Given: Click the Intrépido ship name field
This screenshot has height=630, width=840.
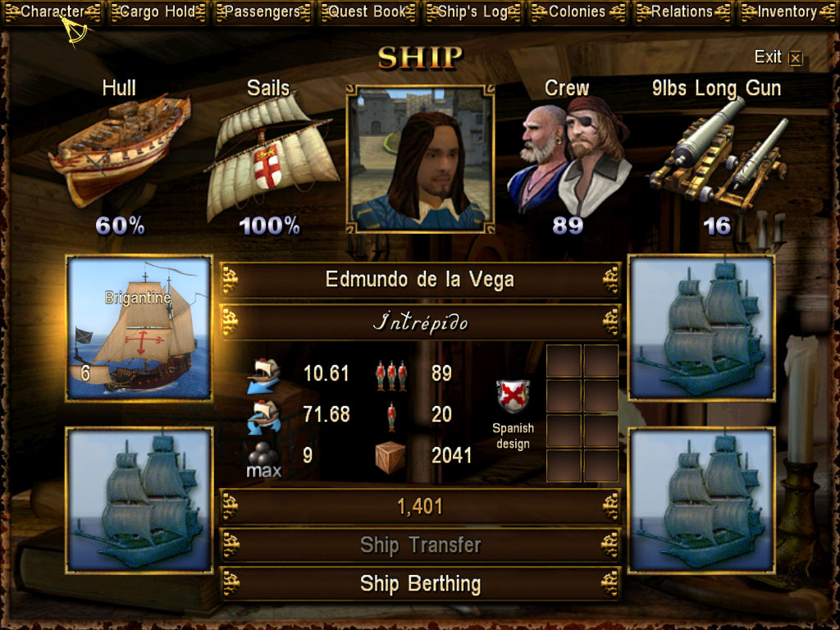Looking at the screenshot, I should pyautogui.click(x=421, y=322).
